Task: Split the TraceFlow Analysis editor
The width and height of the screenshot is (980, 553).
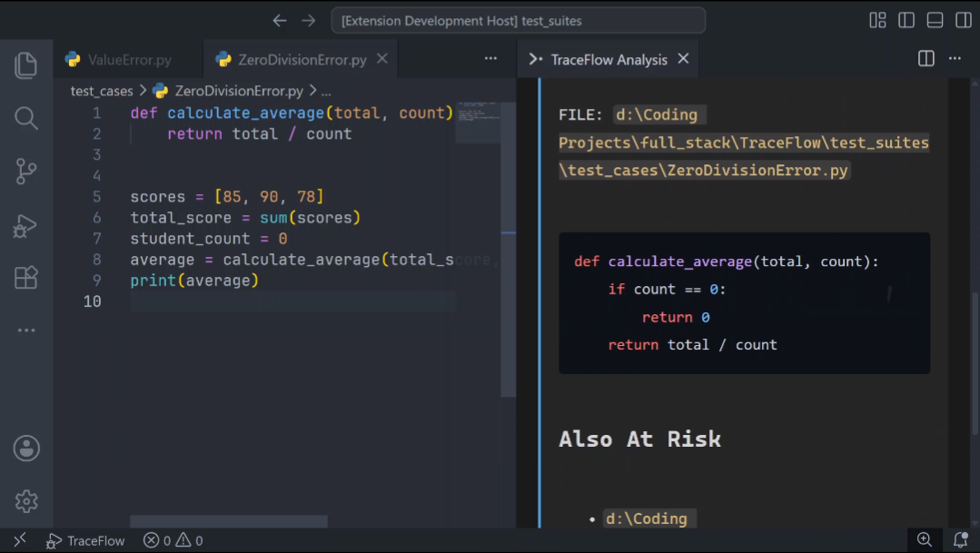Action: pos(926,59)
